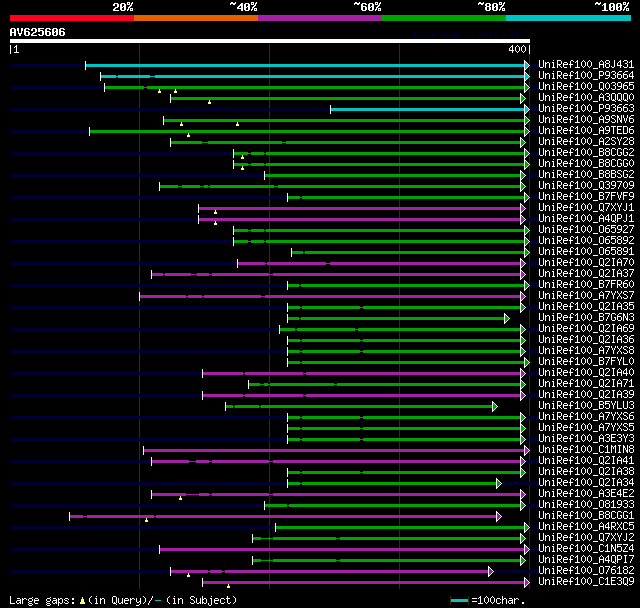This screenshot has height=608, width=640.
Task: Select the UniRef100_B5YLU3 label
Action: coord(586,406)
